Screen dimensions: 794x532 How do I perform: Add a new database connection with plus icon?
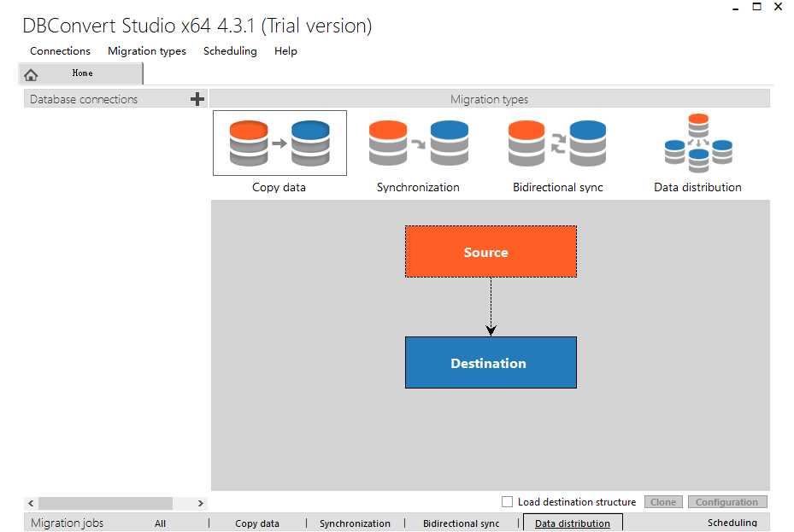[x=197, y=99]
